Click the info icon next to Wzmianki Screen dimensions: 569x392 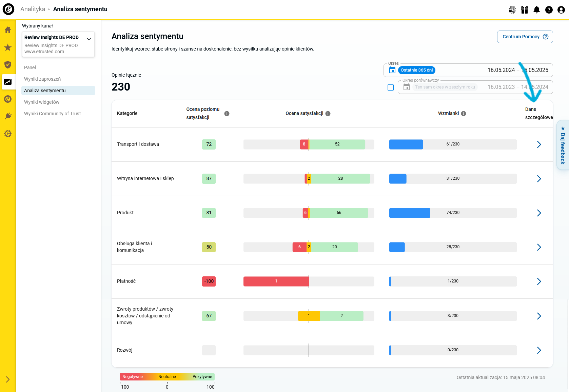point(464,114)
